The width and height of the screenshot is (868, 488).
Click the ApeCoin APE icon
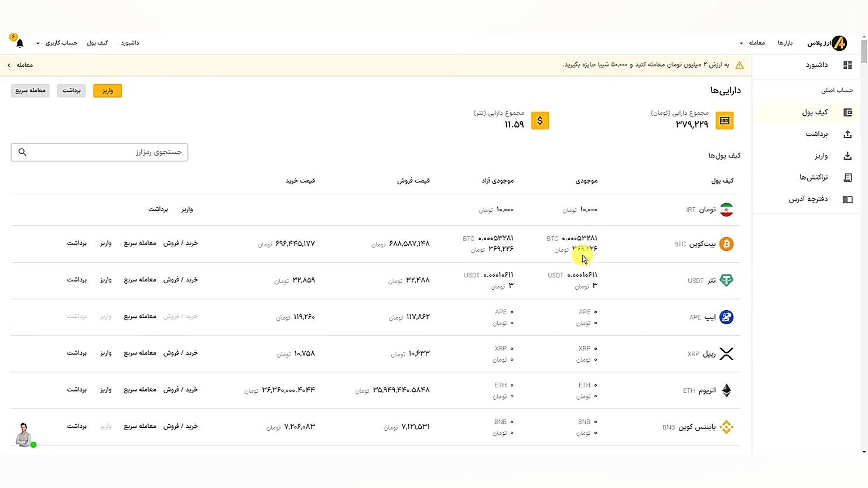point(726,317)
